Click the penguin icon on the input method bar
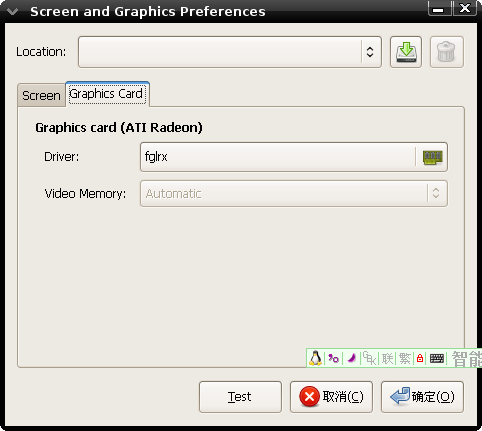 315,358
